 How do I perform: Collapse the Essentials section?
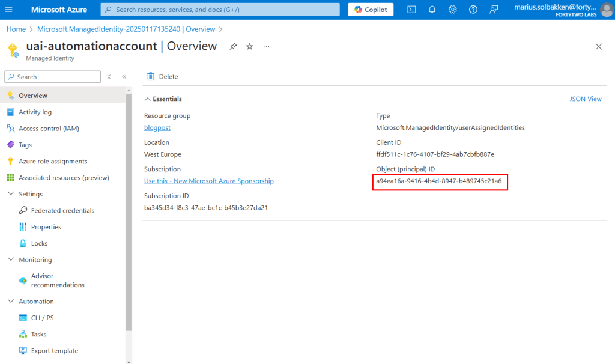tap(148, 99)
